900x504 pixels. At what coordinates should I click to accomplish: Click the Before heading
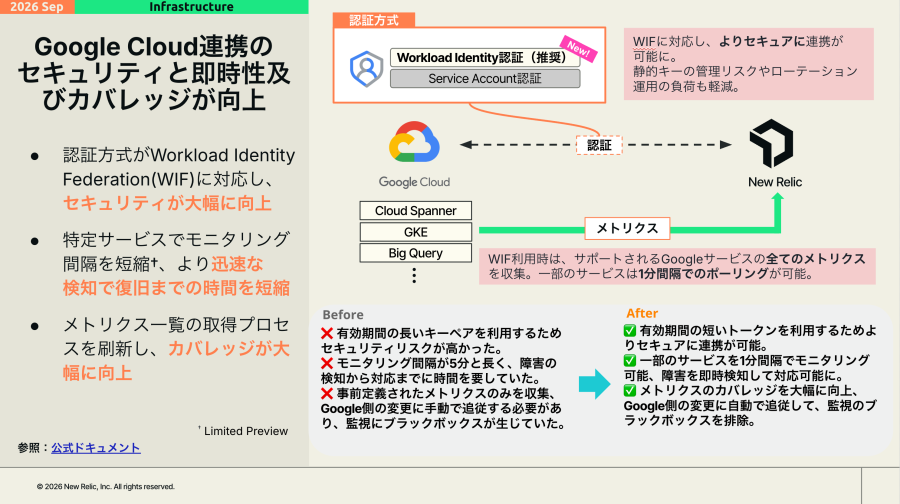click(x=343, y=315)
